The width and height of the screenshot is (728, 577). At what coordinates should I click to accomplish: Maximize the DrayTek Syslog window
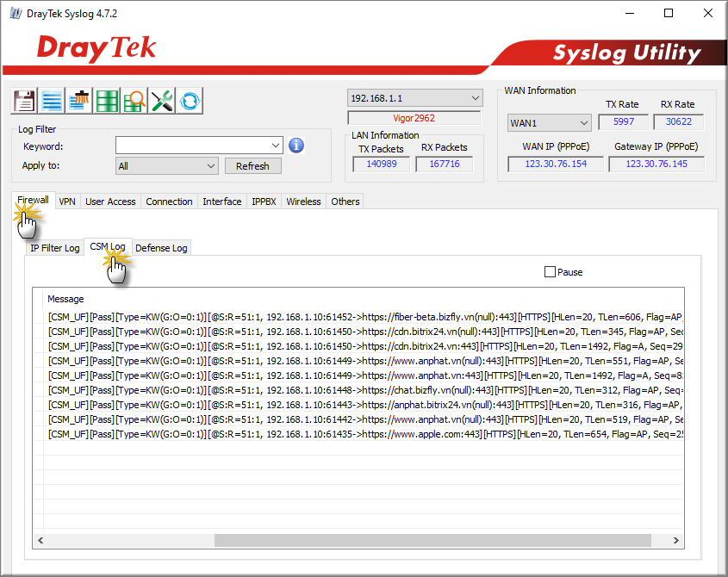(669, 13)
